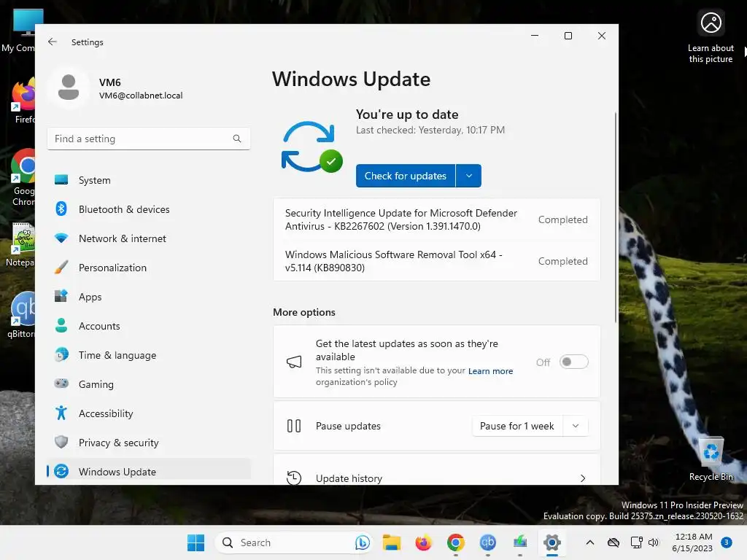Screen dimensions: 747x560
Task: Click the More options heading
Action: [304, 312]
